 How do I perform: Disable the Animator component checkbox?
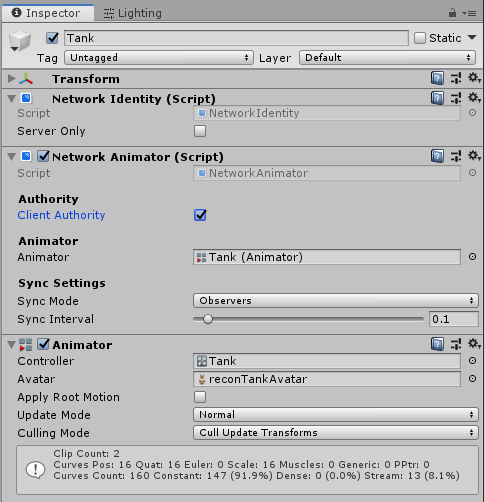(43, 344)
